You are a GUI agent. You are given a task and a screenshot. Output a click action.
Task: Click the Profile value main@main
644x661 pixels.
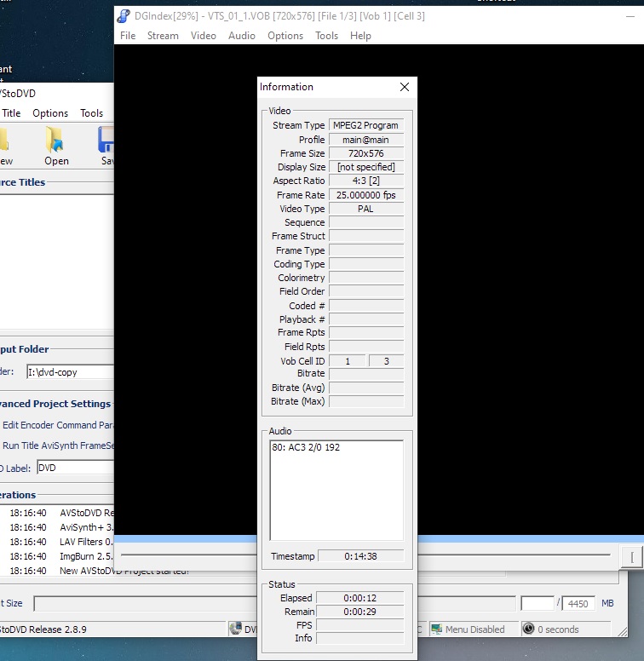365,140
